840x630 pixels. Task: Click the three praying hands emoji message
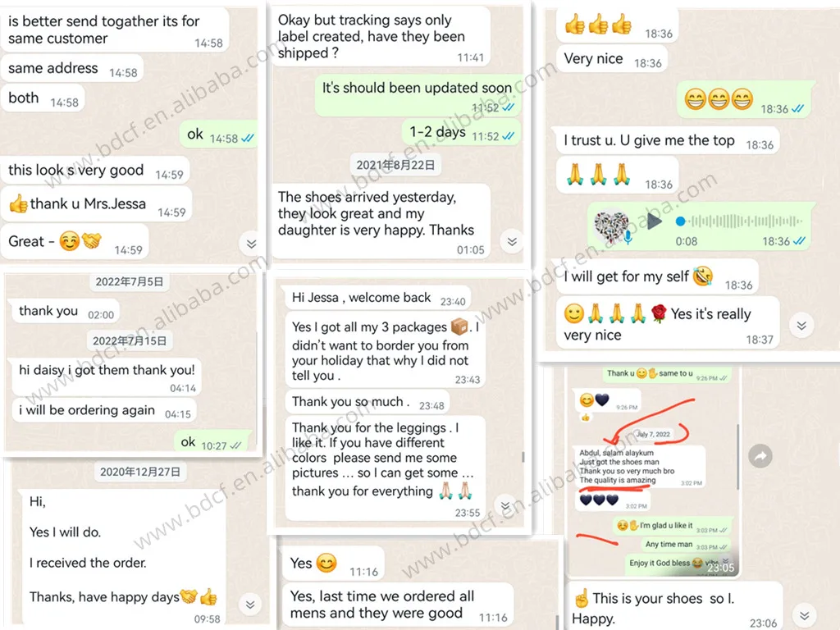618,176
